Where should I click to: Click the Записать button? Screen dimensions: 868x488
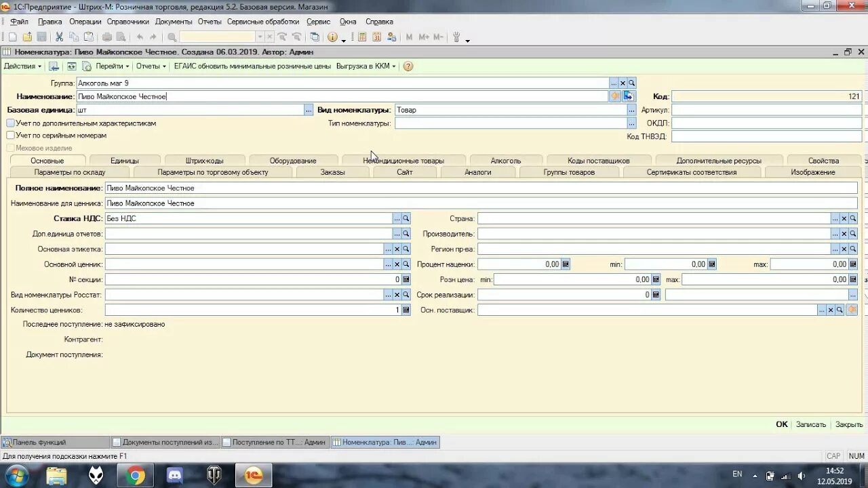811,424
